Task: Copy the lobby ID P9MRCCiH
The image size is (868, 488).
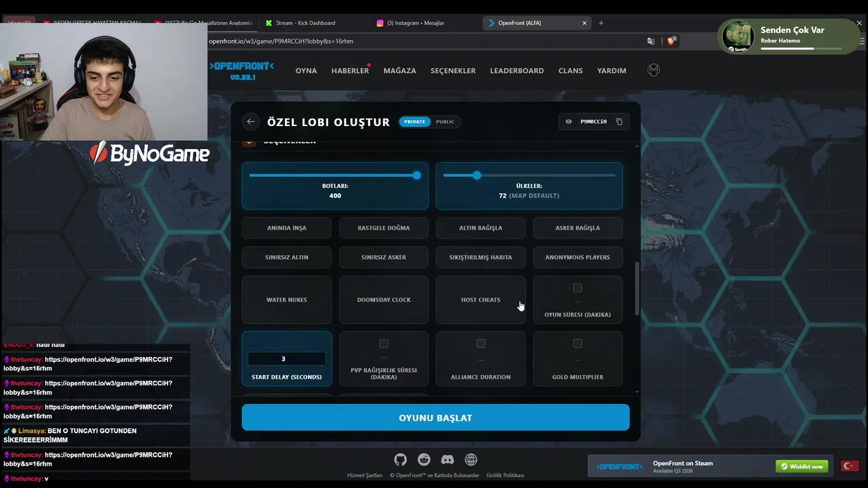Action: (619, 122)
